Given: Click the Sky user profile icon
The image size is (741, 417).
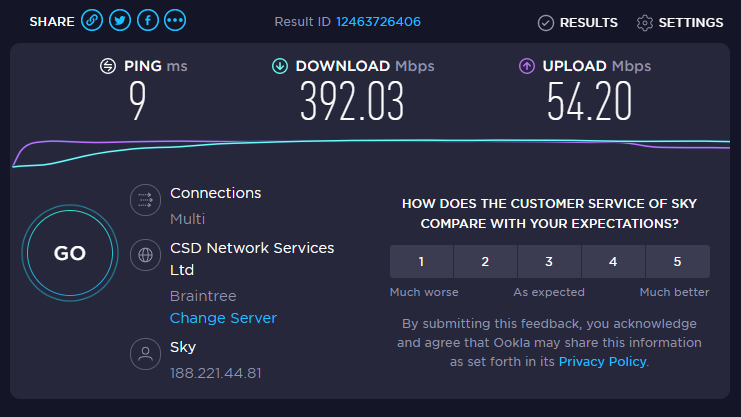Looking at the screenshot, I should (146, 353).
